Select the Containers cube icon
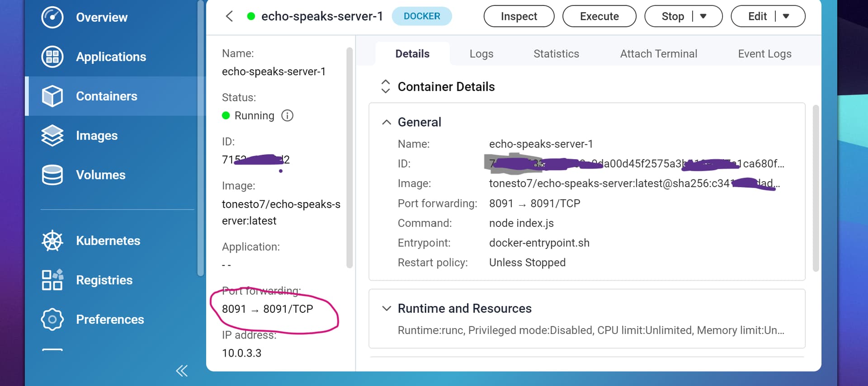868x386 pixels. click(52, 96)
